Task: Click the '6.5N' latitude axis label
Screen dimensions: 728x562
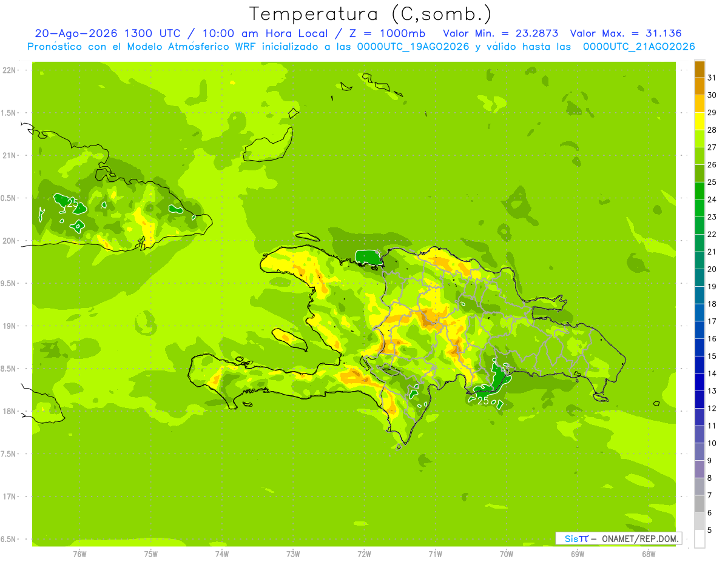Action: (x=9, y=539)
